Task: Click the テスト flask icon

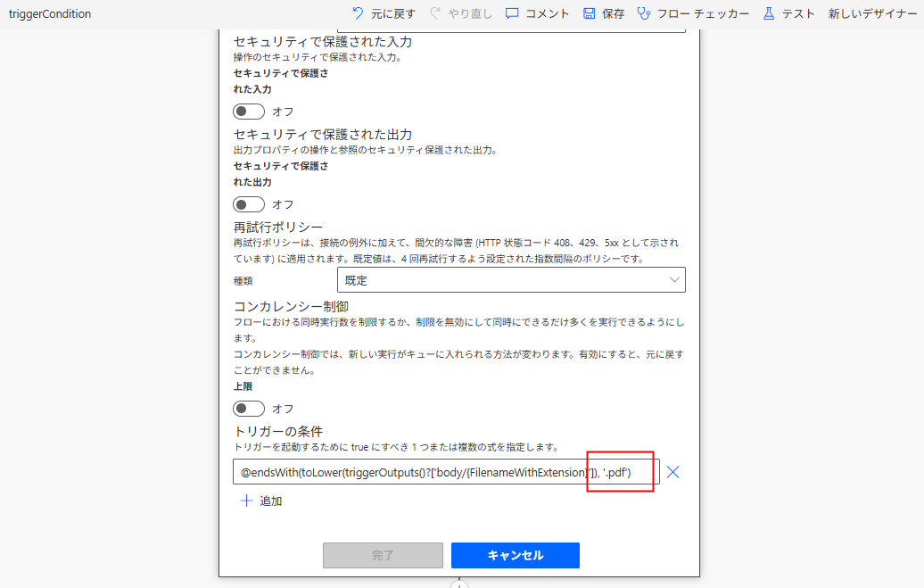Action: tap(768, 14)
